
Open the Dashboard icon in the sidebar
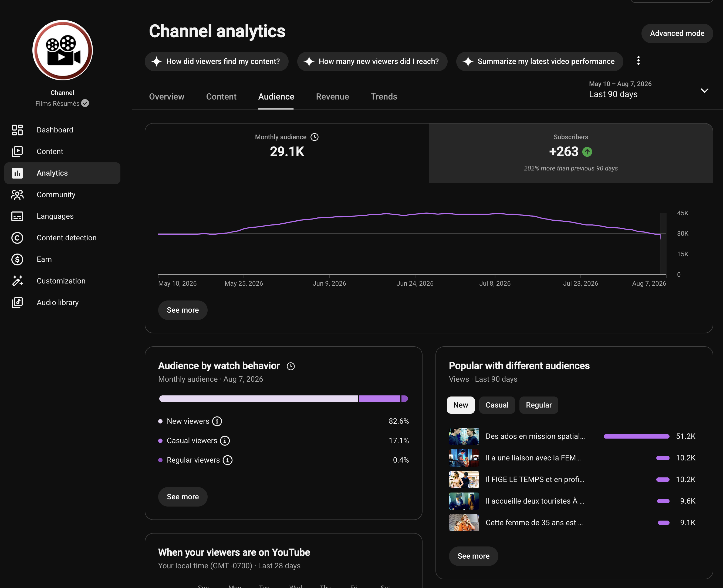[x=17, y=130]
